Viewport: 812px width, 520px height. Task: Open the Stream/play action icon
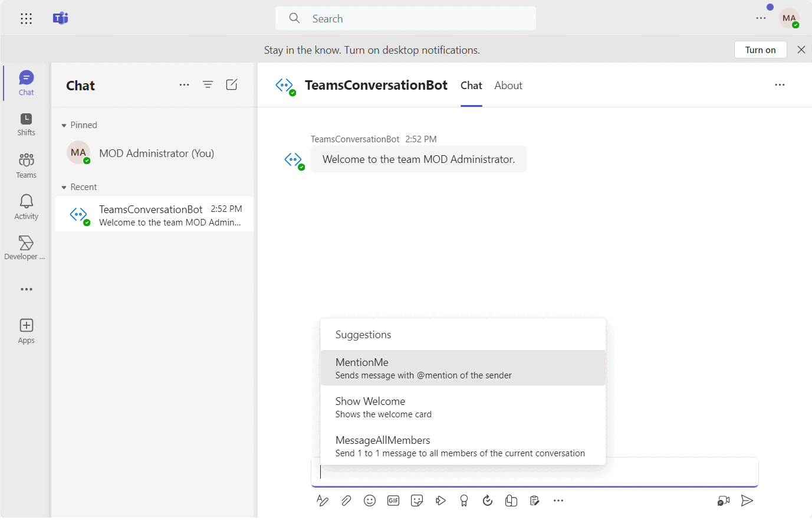coord(440,501)
